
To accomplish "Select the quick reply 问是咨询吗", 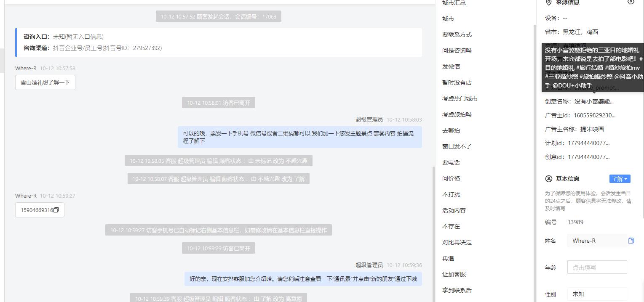I will (x=457, y=50).
